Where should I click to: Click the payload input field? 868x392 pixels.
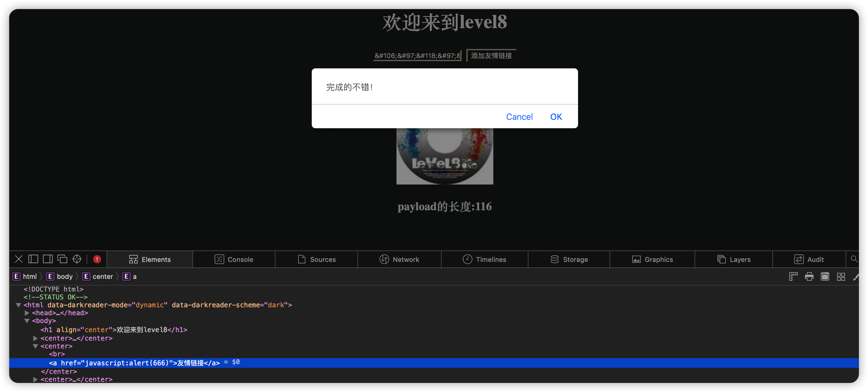(417, 56)
